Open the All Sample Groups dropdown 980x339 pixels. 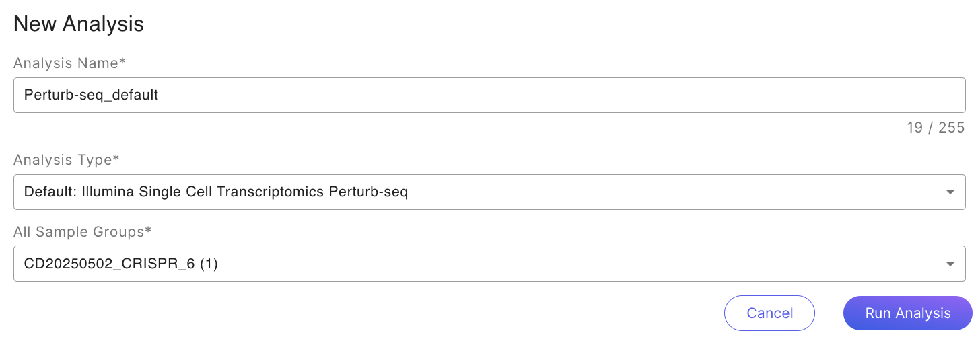point(489,264)
